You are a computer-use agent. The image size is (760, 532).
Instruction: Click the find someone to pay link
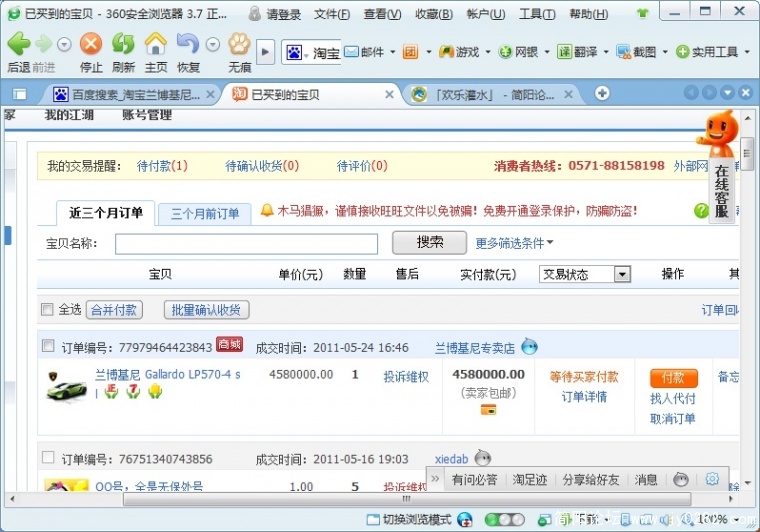[x=673, y=398]
